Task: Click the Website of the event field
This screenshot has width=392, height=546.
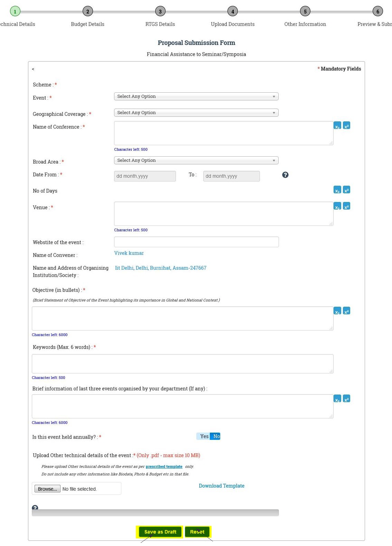Action: point(196,242)
